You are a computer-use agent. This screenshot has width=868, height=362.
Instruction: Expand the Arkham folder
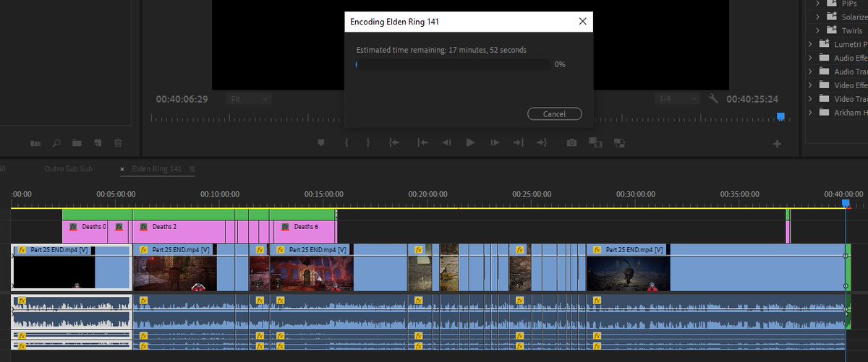[809, 113]
